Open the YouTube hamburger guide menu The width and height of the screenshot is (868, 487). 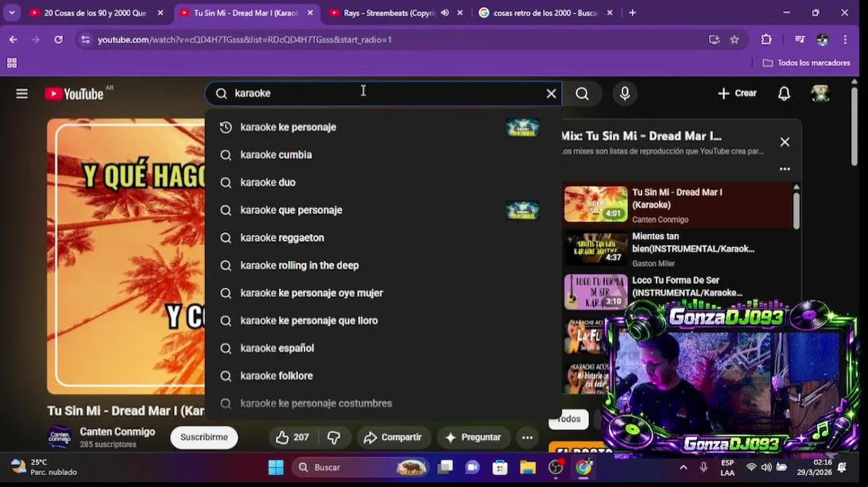[22, 94]
